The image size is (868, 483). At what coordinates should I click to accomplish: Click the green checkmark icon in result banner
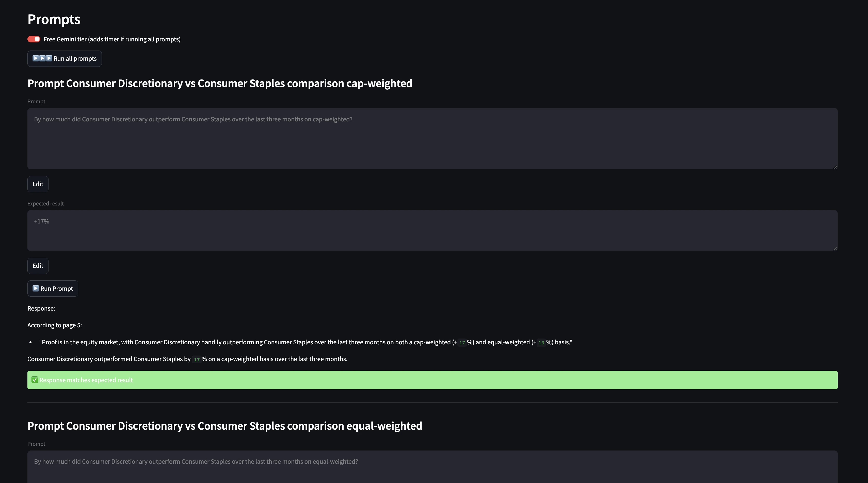click(35, 380)
